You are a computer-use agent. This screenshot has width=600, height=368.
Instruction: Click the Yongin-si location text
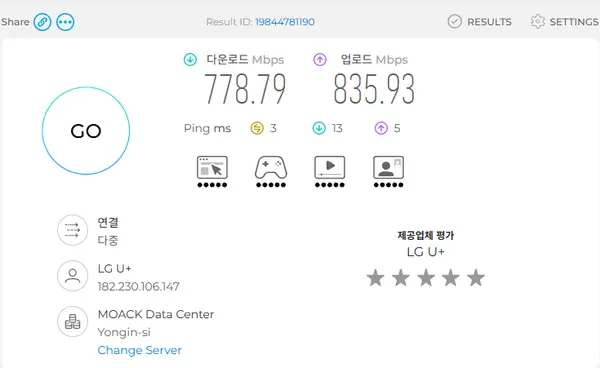pos(124,332)
